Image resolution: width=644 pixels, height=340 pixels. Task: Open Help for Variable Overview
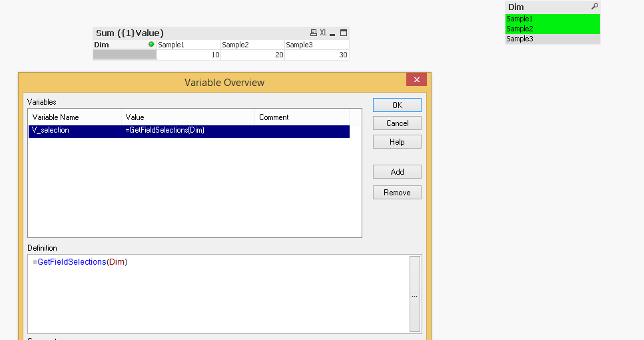click(x=397, y=141)
